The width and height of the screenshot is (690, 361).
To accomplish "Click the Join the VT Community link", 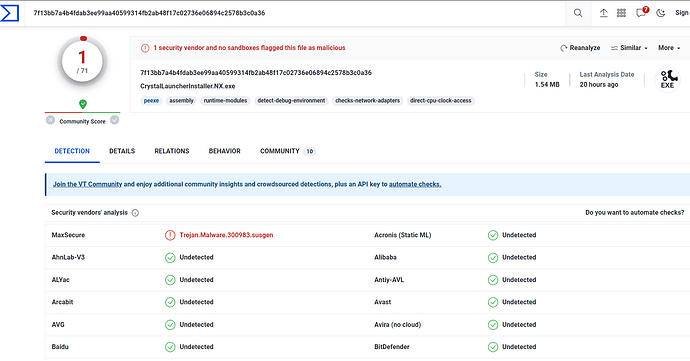I will 87,184.
